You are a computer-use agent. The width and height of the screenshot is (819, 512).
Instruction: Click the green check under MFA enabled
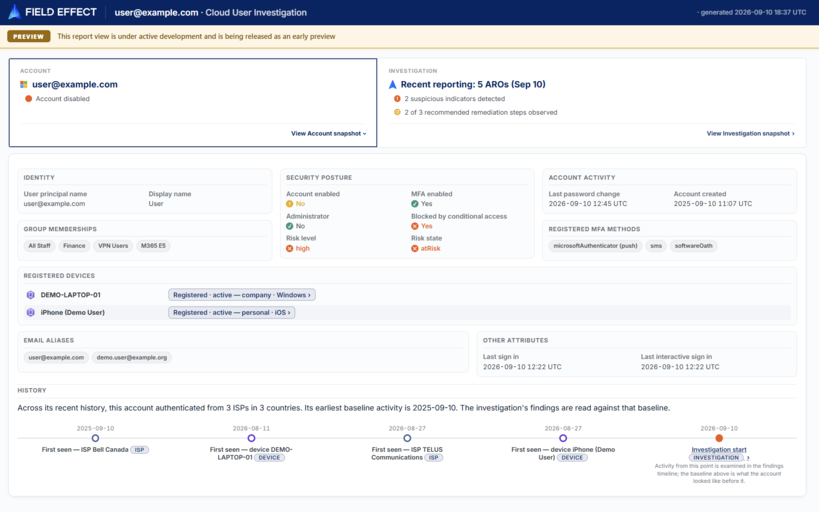(414, 204)
